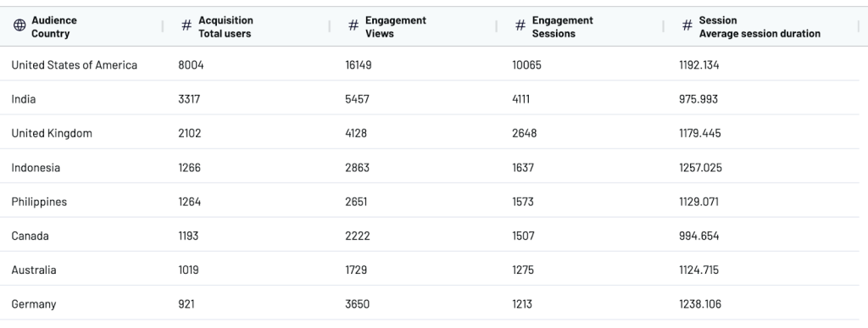Select sessions value 1213

522,304
